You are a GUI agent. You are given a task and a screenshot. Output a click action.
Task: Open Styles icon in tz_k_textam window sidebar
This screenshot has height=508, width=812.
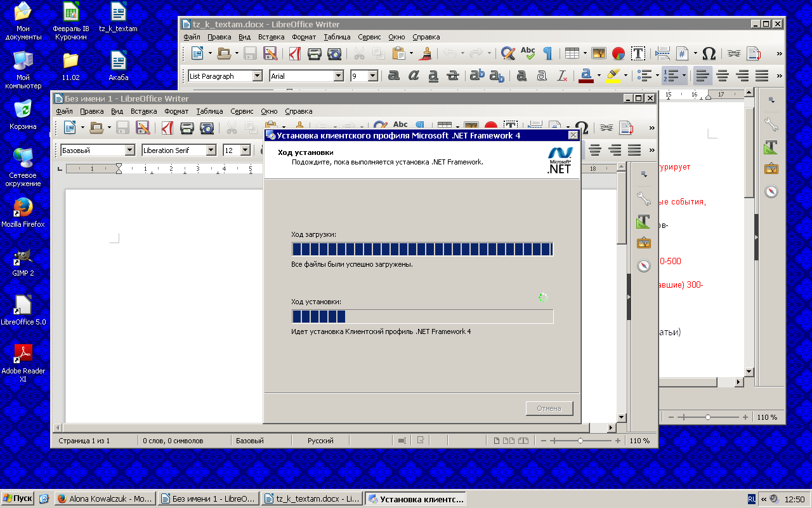pos(771,147)
